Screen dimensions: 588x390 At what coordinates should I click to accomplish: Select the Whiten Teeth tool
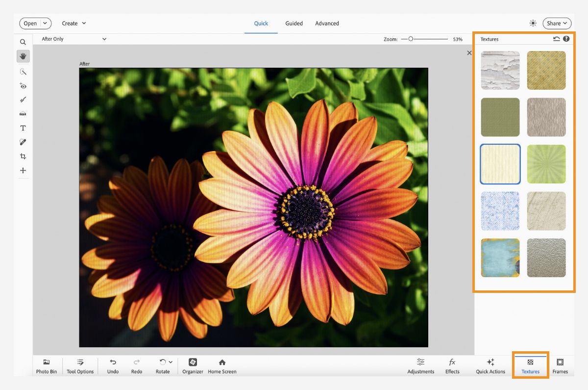point(23,100)
